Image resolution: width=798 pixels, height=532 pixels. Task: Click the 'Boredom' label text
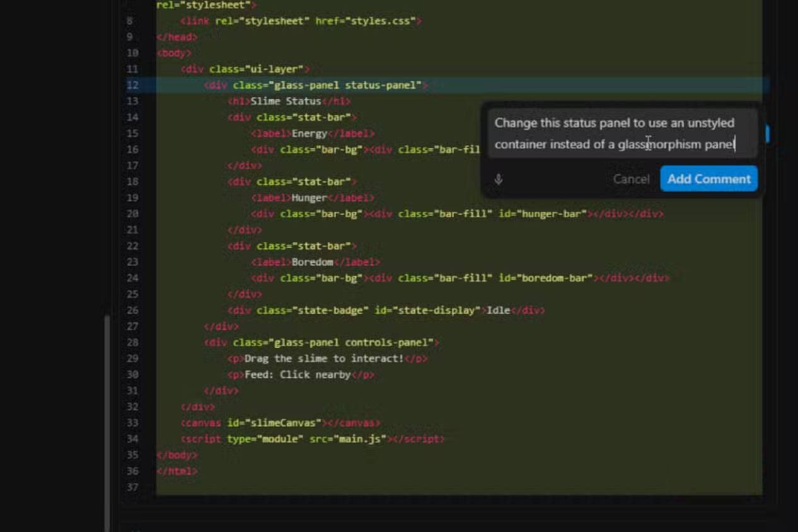tap(313, 262)
